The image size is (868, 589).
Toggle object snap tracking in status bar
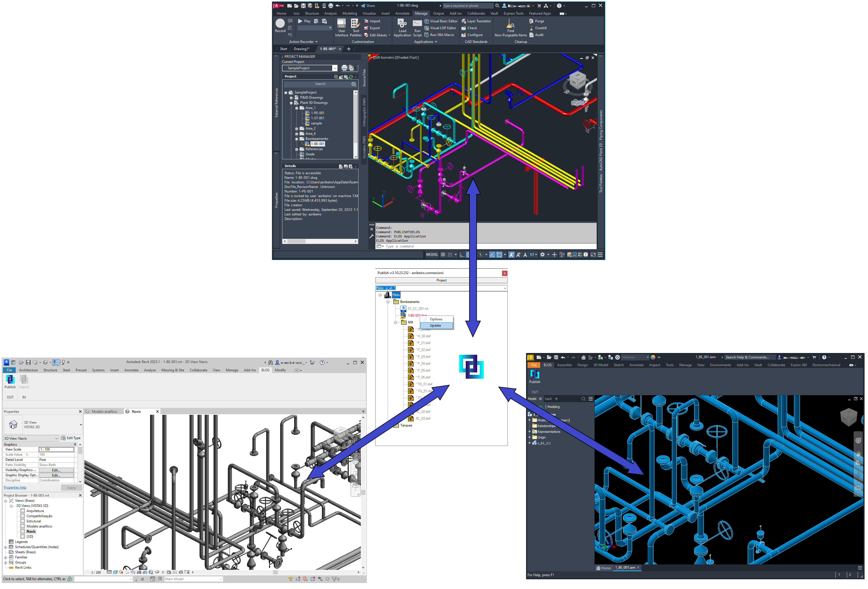pos(492,255)
